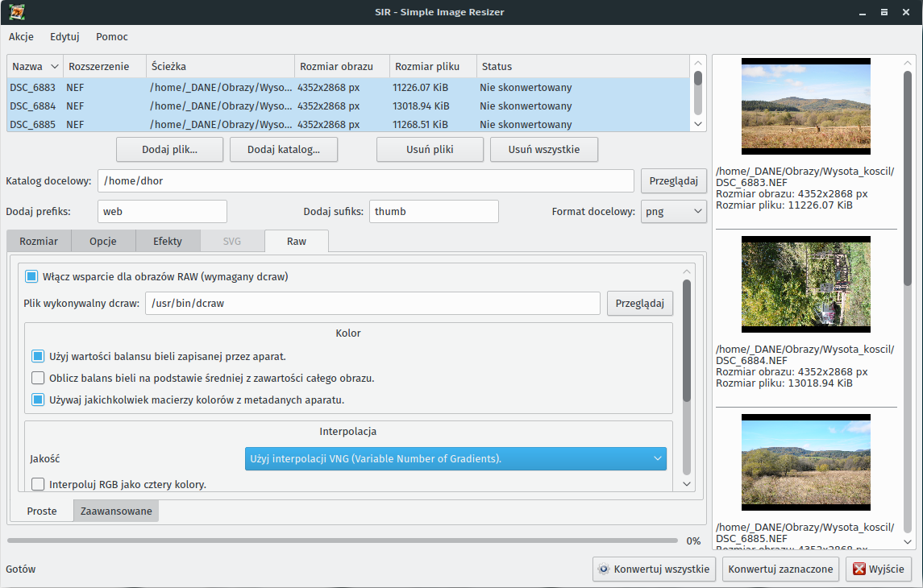Close the SIR window
Screen dimensions: 923x588
906,12
